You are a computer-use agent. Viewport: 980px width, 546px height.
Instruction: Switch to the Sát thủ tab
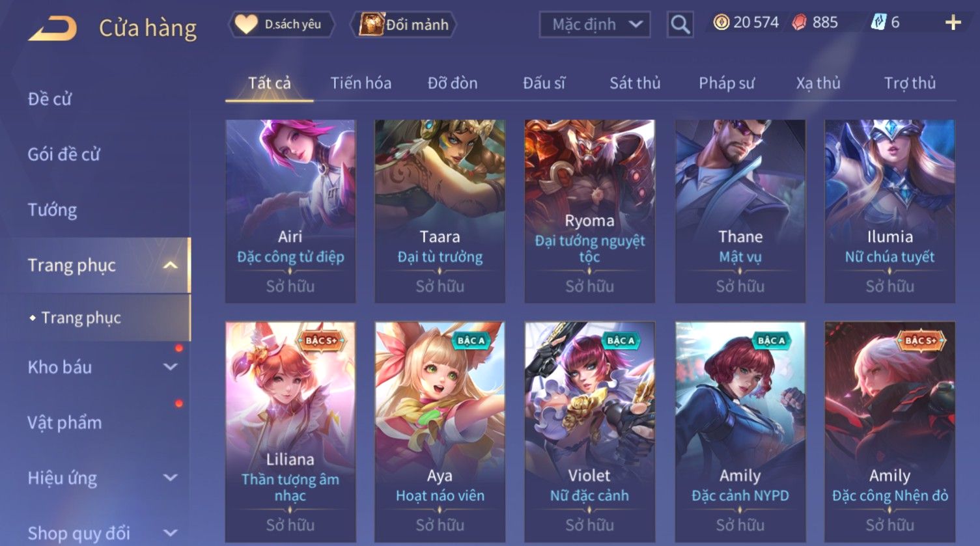click(x=635, y=83)
